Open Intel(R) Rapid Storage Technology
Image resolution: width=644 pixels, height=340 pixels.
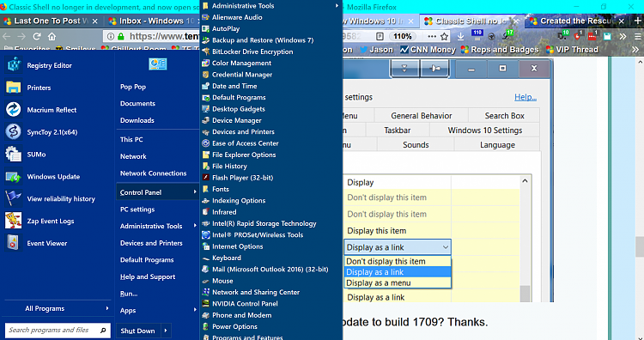tap(264, 224)
